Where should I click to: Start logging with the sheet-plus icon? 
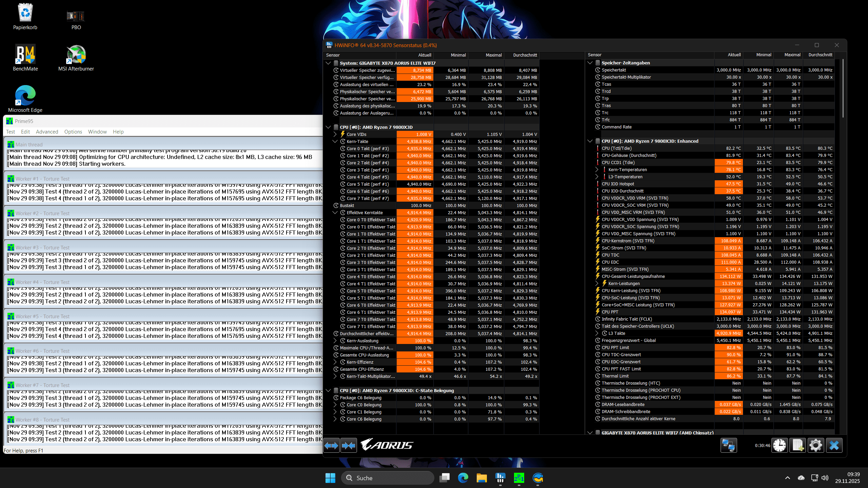click(x=797, y=445)
